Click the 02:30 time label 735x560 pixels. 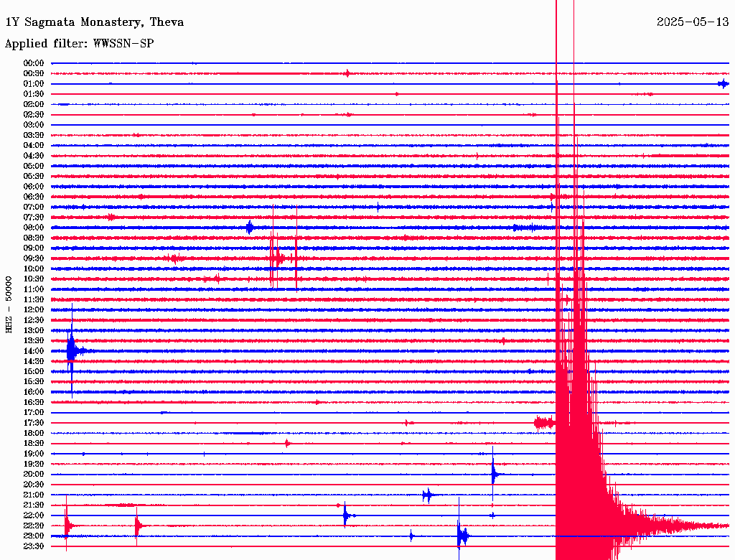(x=34, y=114)
